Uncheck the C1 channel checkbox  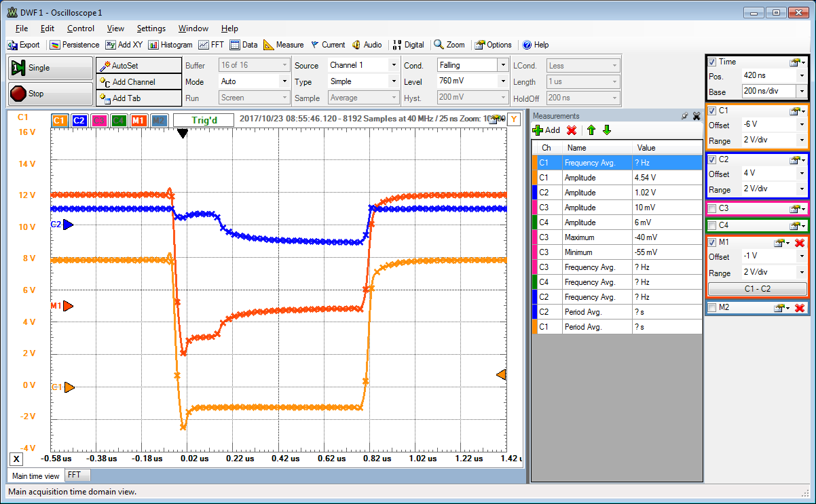712,111
